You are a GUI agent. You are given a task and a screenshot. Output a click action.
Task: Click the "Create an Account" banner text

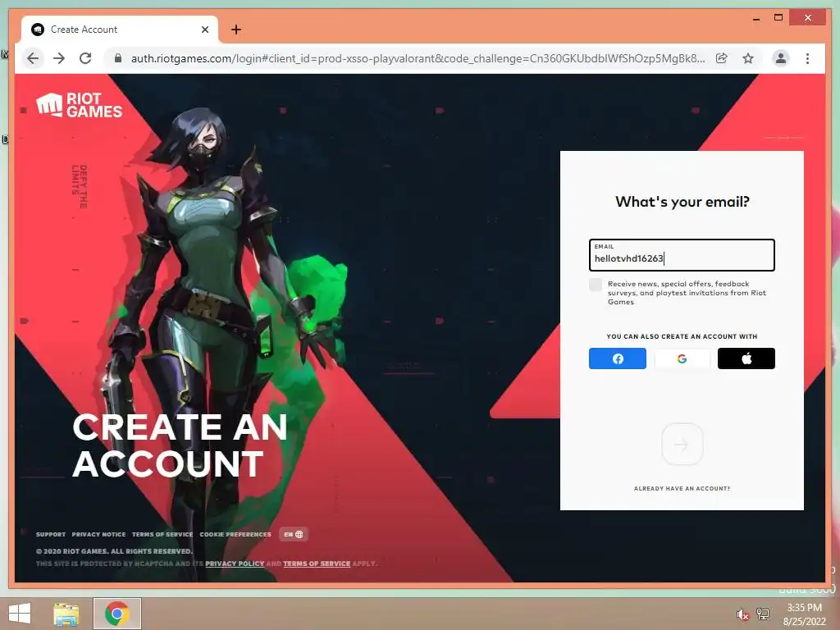point(180,445)
